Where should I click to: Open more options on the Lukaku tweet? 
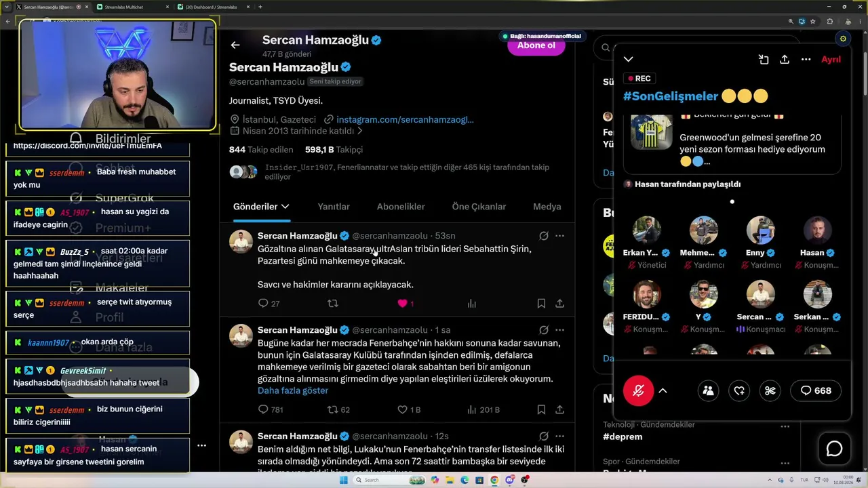coord(559,436)
